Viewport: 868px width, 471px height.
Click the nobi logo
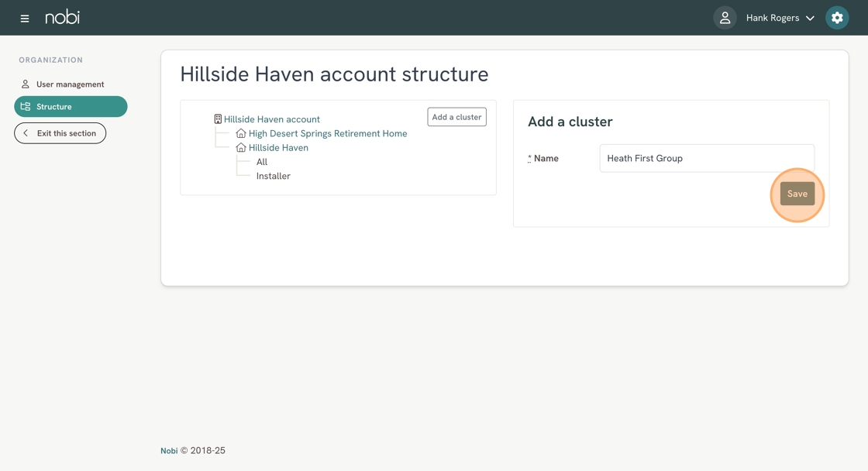pos(62,17)
